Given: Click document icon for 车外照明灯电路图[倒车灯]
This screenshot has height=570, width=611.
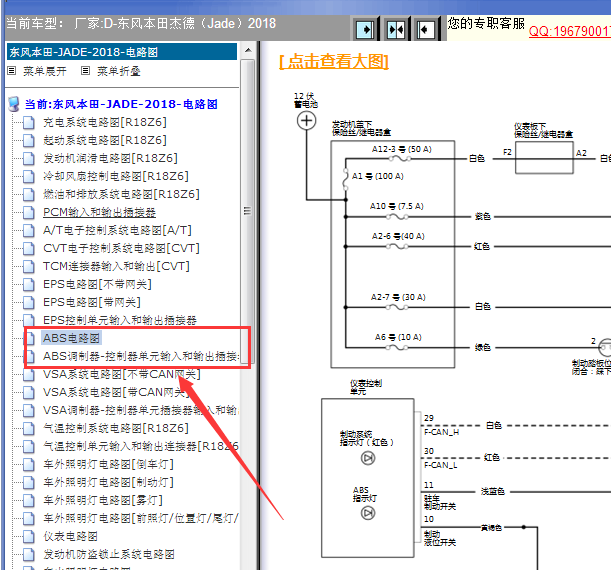Looking at the screenshot, I should [28, 464].
